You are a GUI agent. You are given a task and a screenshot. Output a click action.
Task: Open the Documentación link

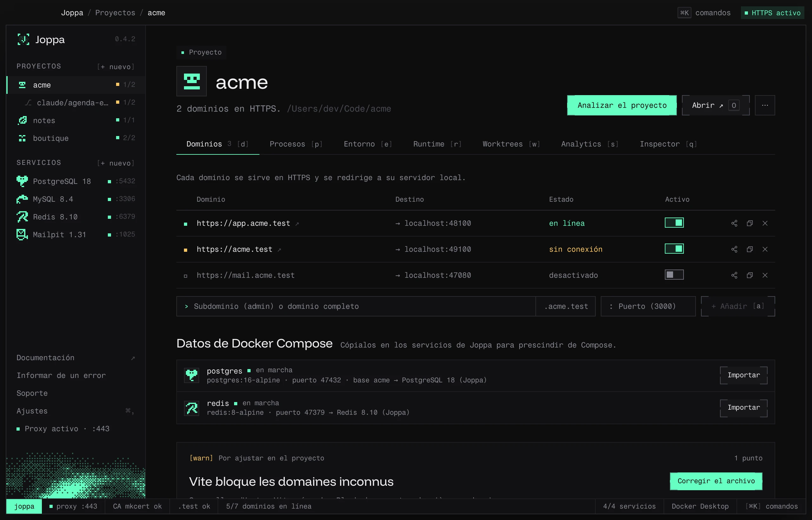pos(76,358)
